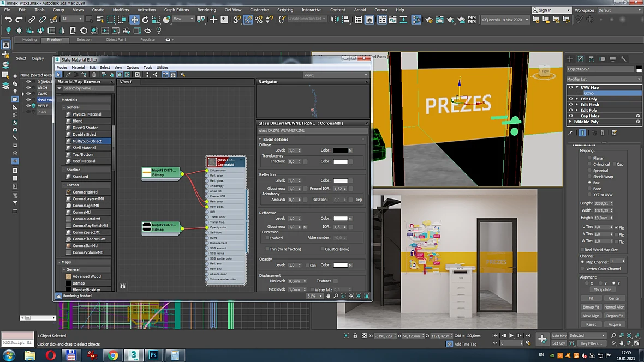Open reference coordinate View dropdown
The height and width of the screenshot is (362, 644).
pyautogui.click(x=183, y=19)
